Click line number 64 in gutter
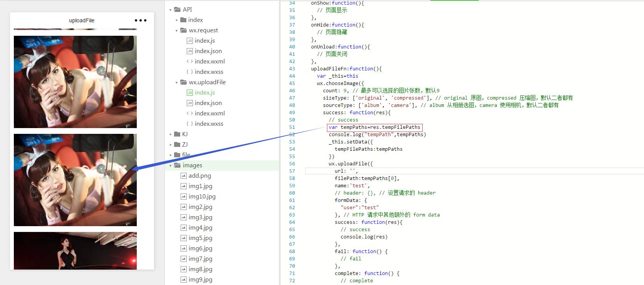 [292, 222]
